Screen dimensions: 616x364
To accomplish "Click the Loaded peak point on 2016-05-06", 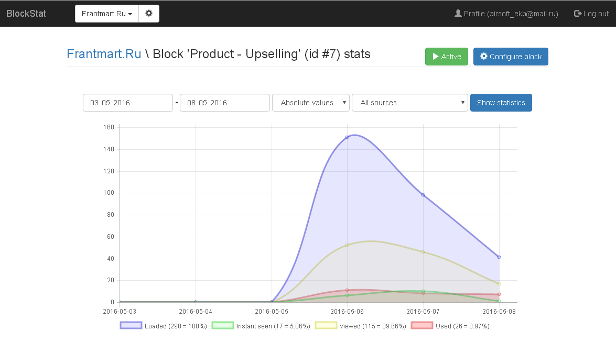I will 347,137.
